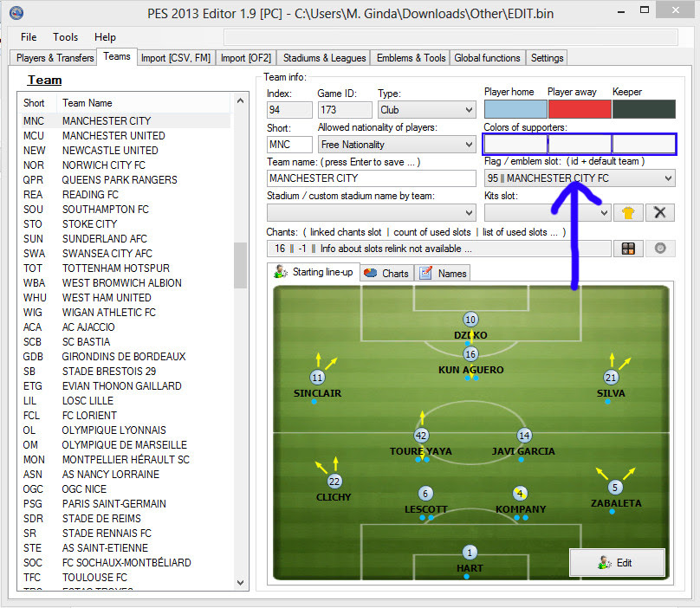Select OLYMPIQUE LYONNAIS in team list
700x608 pixels.
(126, 430)
